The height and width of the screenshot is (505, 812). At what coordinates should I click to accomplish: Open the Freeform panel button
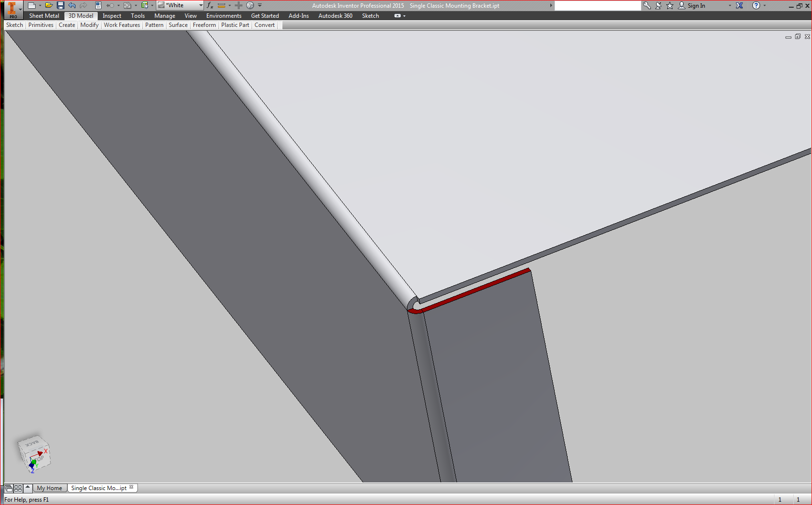tap(204, 25)
